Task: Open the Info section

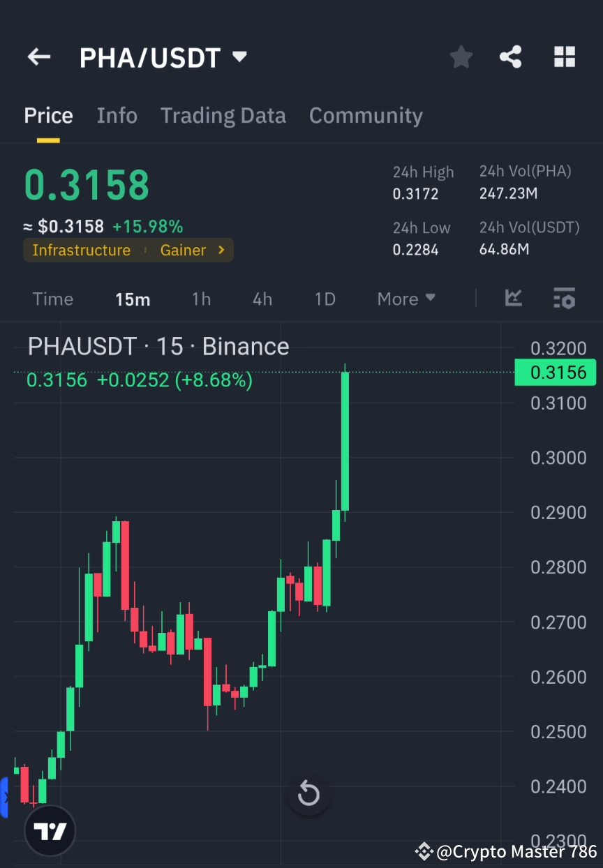Action: [x=117, y=115]
